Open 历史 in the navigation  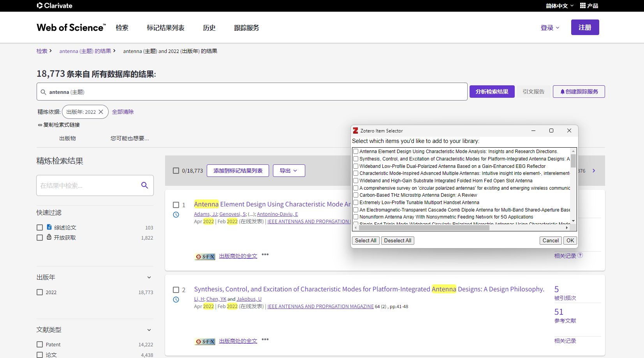point(209,28)
